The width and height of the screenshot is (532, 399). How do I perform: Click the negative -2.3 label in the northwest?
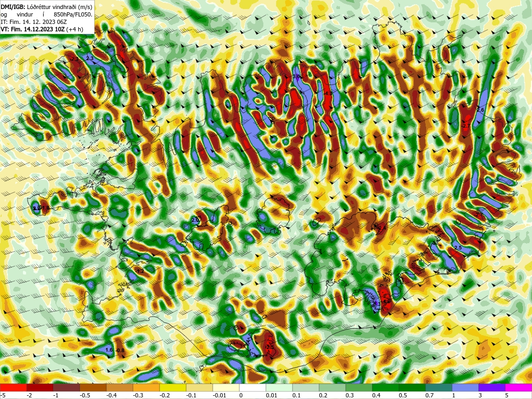point(74,59)
